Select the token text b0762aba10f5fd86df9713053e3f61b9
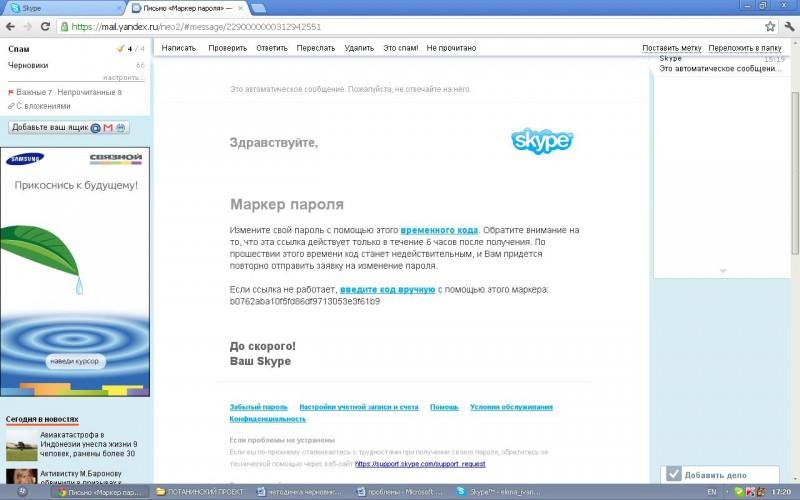Image resolution: width=800 pixels, height=500 pixels. click(x=305, y=301)
